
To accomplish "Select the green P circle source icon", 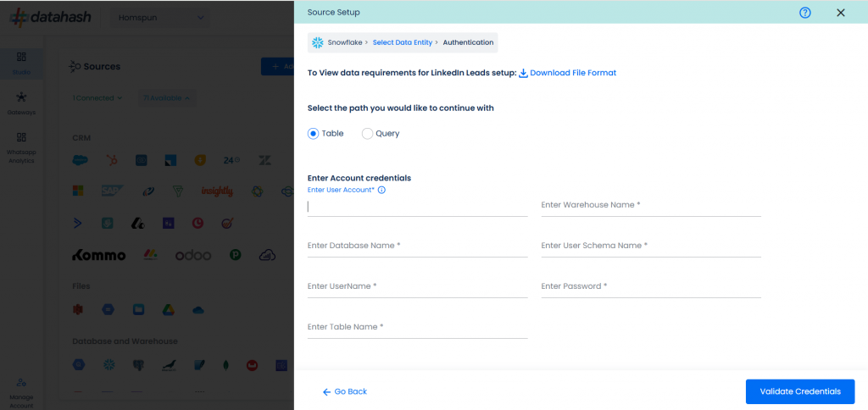I will pos(236,255).
